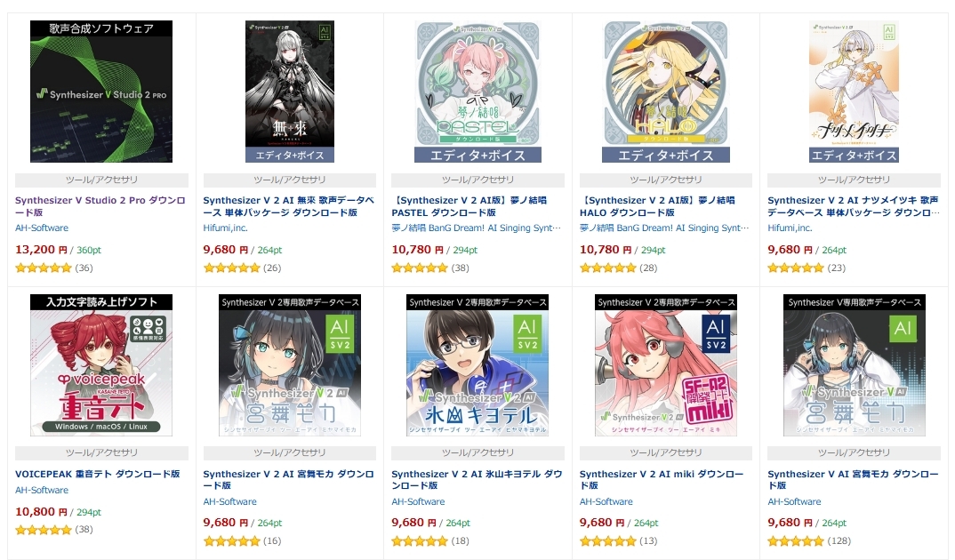Open 夢ノ結唱 BanG Dream! maker link under PASTEL
Screen dimensions: 955x560
[476, 228]
